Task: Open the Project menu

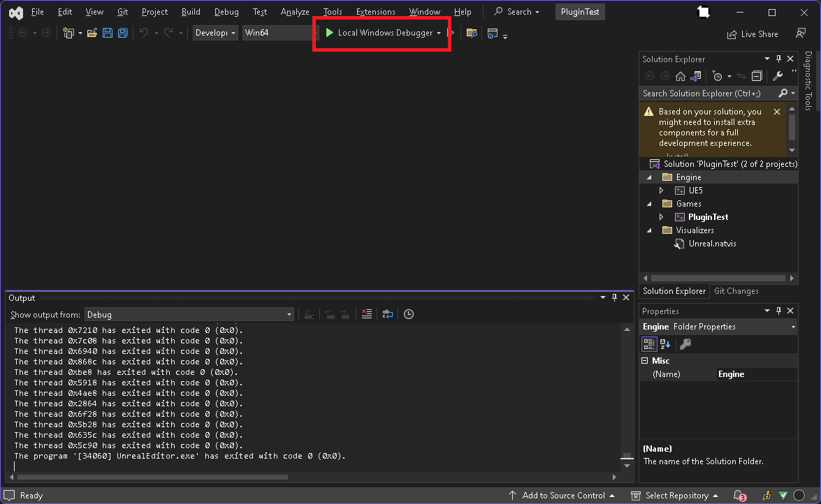Action: pyautogui.click(x=154, y=11)
